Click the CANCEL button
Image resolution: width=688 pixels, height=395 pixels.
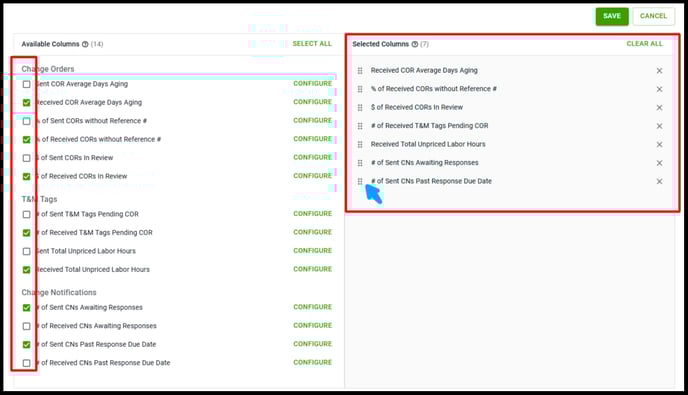[x=653, y=16]
